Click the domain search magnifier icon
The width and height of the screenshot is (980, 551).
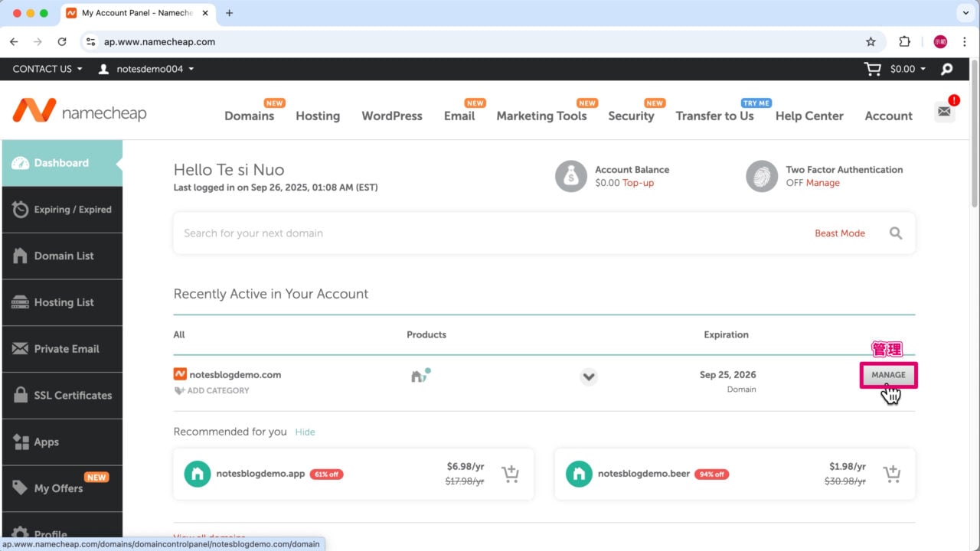(896, 233)
